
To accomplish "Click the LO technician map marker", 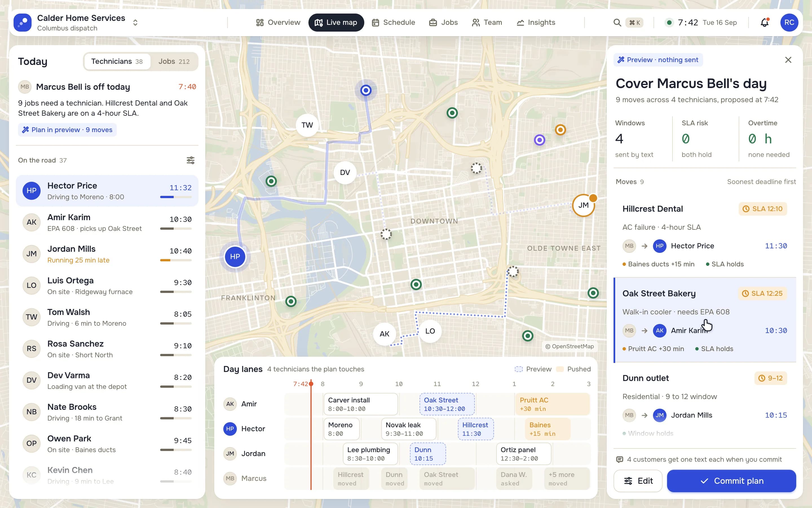I will coord(430,331).
